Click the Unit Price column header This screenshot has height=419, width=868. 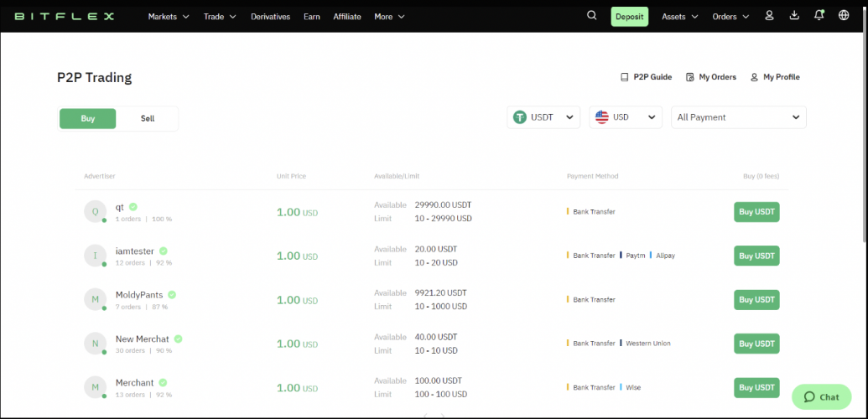[291, 177]
